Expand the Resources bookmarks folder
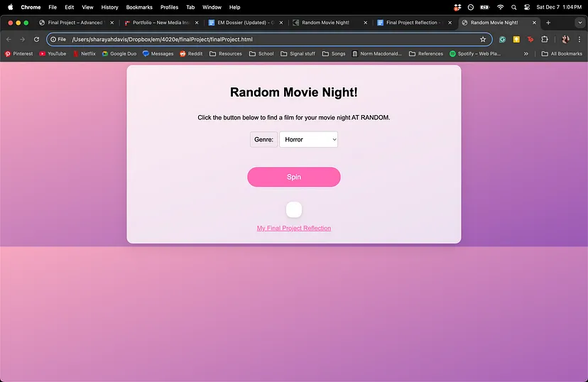The width and height of the screenshot is (588, 382). pyautogui.click(x=225, y=54)
